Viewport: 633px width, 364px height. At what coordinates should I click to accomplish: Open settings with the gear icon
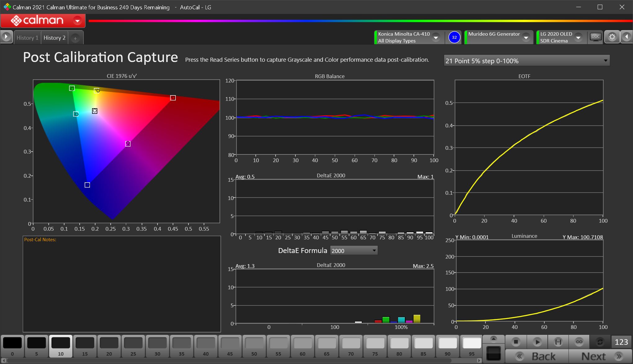(x=612, y=37)
